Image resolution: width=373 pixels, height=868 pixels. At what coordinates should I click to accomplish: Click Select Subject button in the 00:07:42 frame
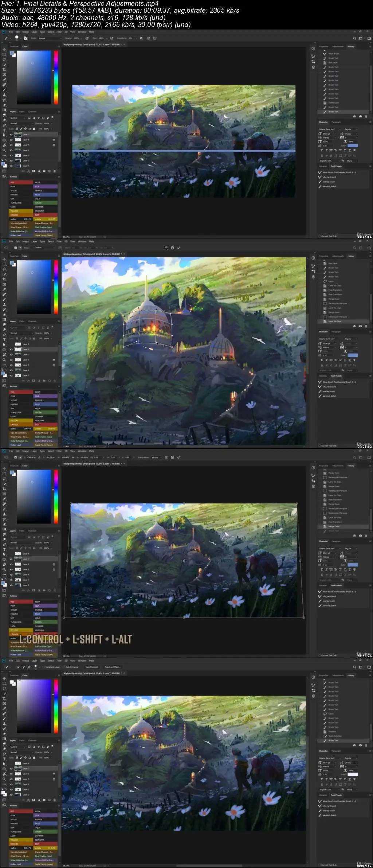pyautogui.click(x=92, y=667)
